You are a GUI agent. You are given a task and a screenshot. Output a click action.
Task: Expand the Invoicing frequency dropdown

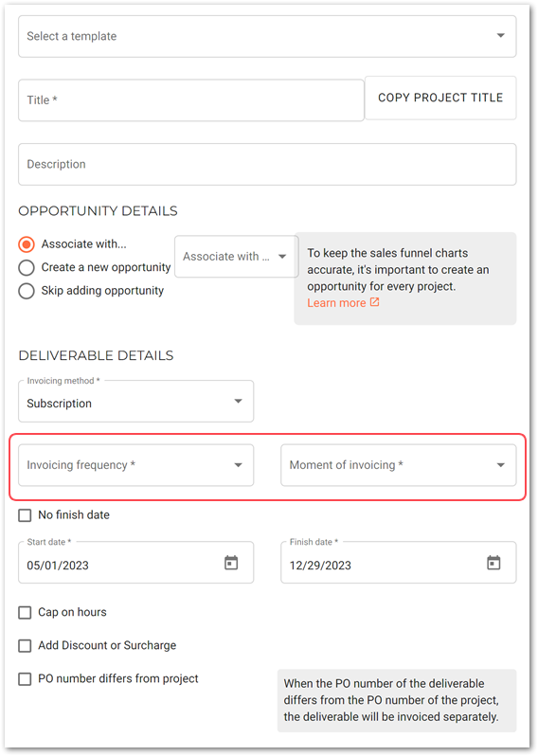[x=136, y=465]
